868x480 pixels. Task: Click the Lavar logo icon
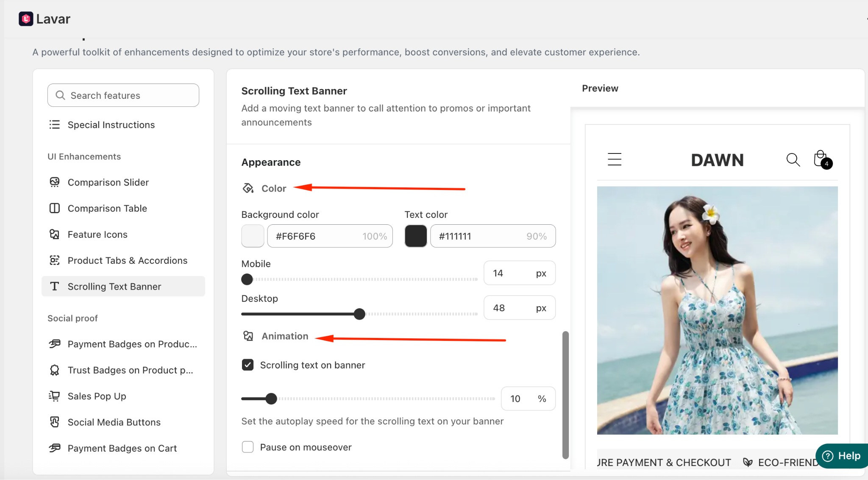26,19
